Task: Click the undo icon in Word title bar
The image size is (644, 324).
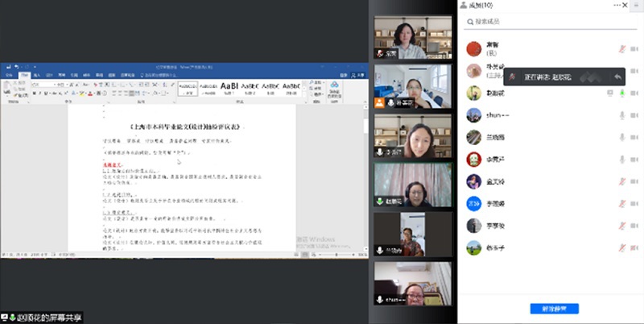Action: (15, 66)
